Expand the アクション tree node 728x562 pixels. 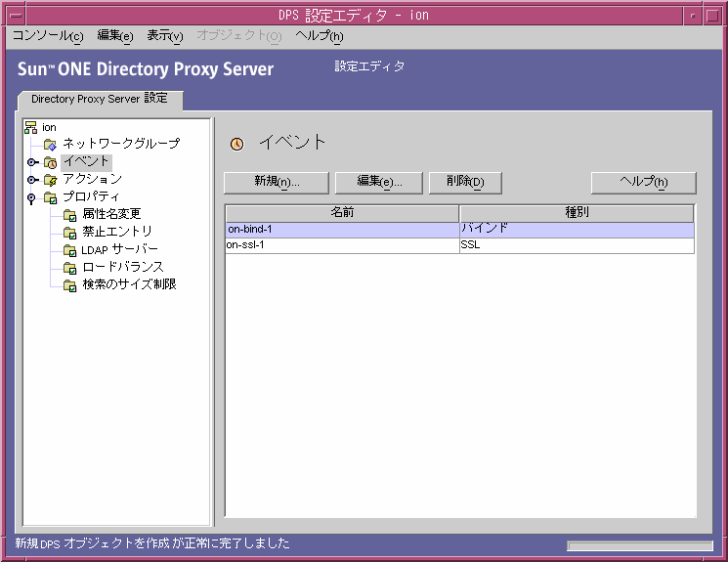32,180
